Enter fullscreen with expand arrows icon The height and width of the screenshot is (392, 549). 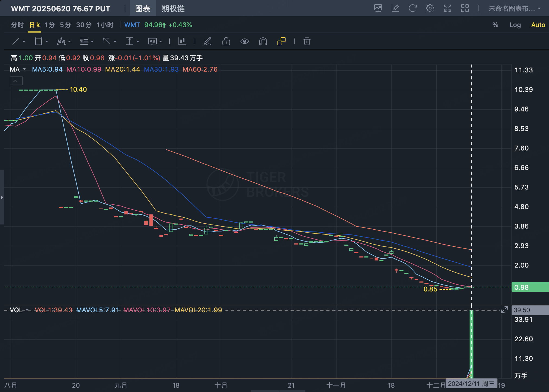[x=447, y=8]
